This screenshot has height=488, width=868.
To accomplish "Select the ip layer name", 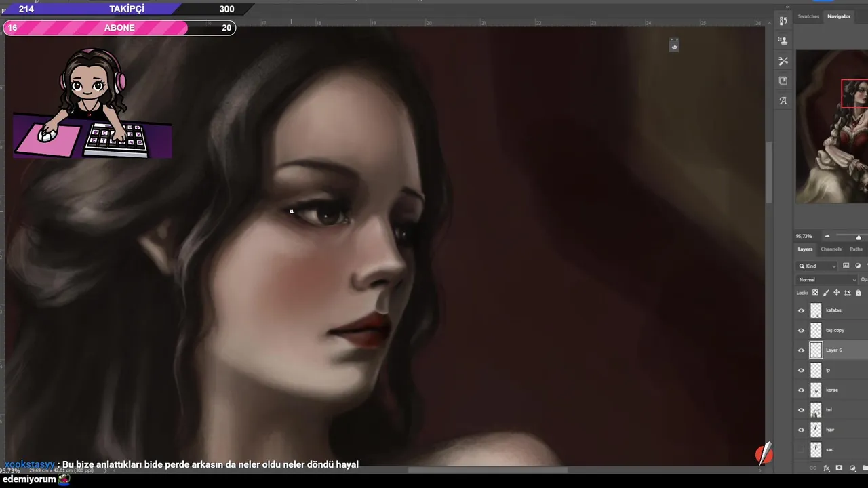I will 828,370.
